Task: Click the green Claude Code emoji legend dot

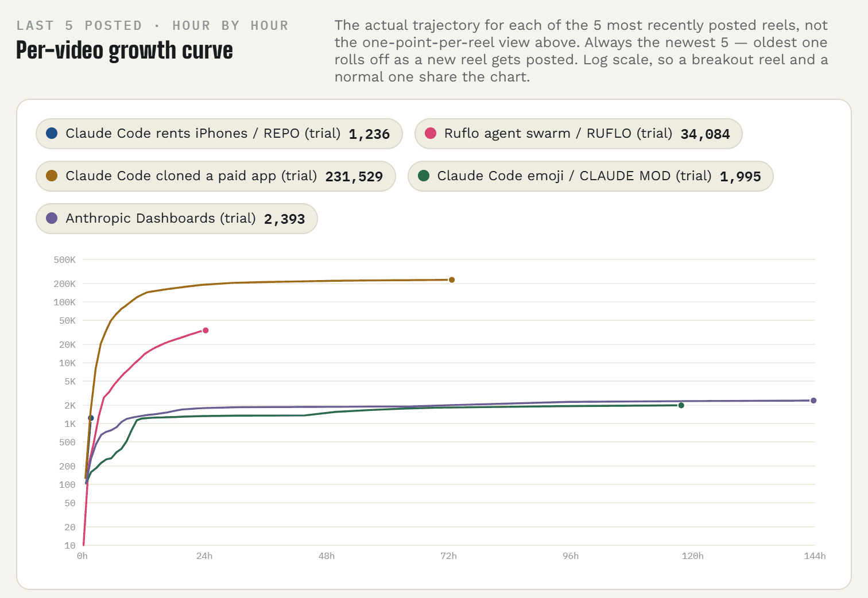Action: (424, 176)
